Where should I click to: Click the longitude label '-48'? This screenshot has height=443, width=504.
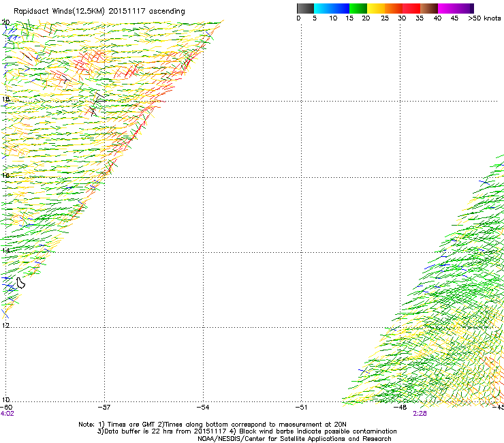pyautogui.click(x=400, y=408)
